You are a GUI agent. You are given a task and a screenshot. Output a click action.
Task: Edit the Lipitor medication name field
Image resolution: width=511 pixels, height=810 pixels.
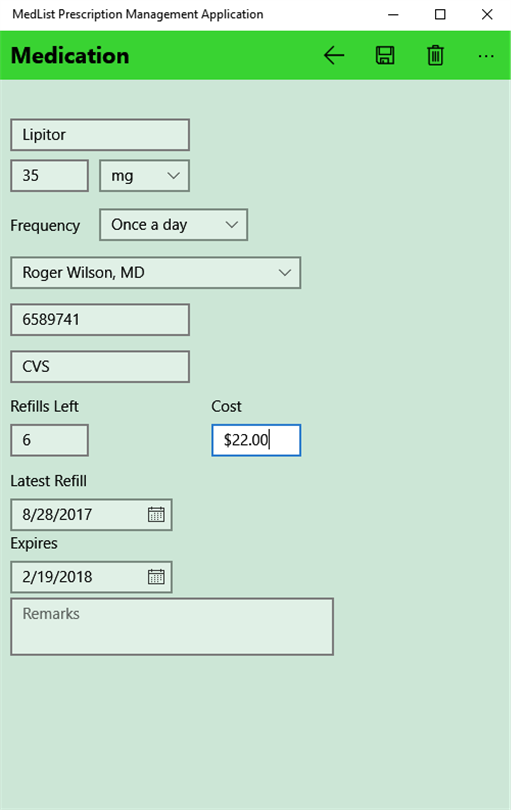point(100,135)
